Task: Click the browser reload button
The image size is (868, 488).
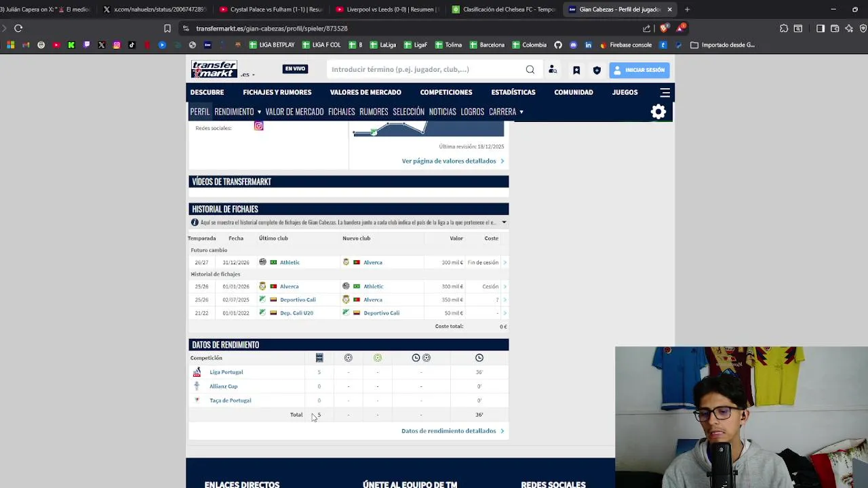Action: click(x=18, y=28)
